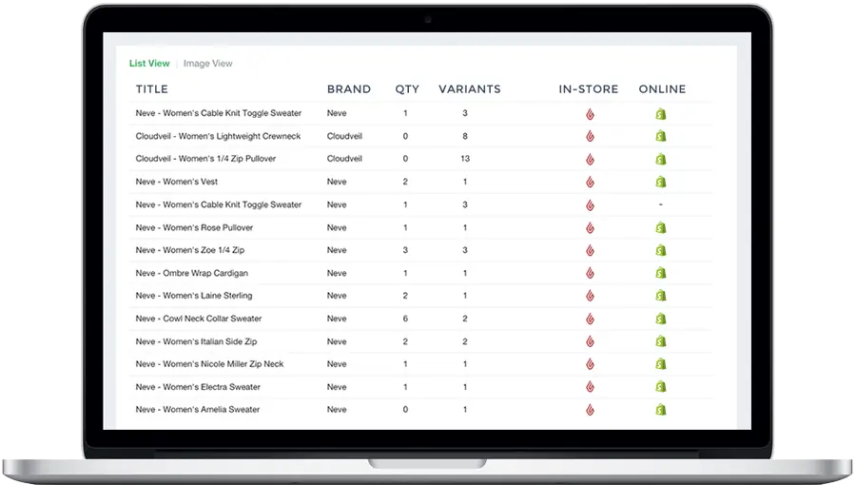Click variants value 8 for the Lightweight Crewneck
The height and width of the screenshot is (504, 856).
coord(465,136)
